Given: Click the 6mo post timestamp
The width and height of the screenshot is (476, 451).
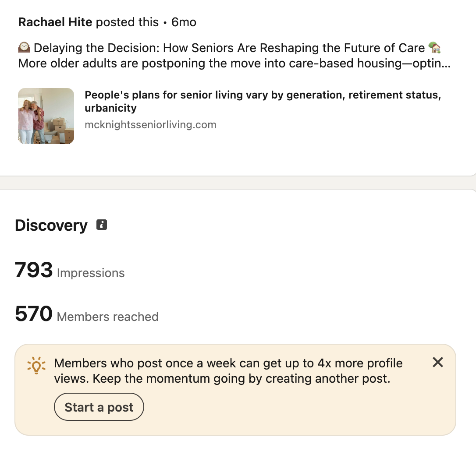Looking at the screenshot, I should pos(184,22).
